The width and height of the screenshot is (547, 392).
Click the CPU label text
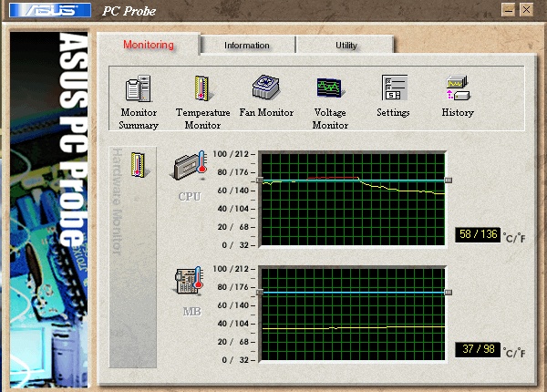(190, 197)
